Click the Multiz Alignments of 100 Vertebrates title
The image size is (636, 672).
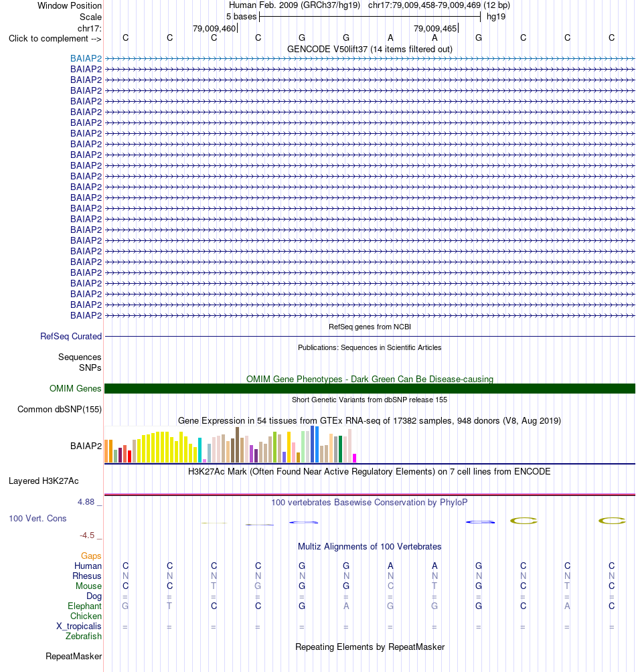[370, 546]
